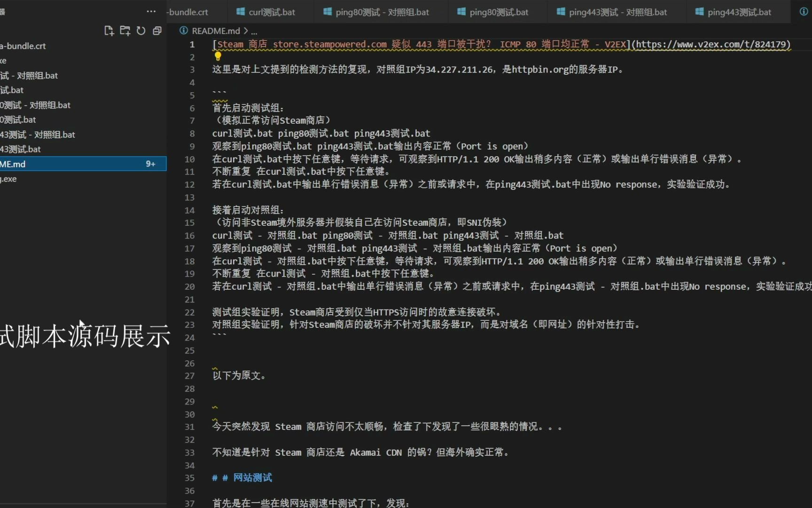Image resolution: width=812 pixels, height=508 pixels.
Task: Collapse all folders in Explorer
Action: pos(157,31)
